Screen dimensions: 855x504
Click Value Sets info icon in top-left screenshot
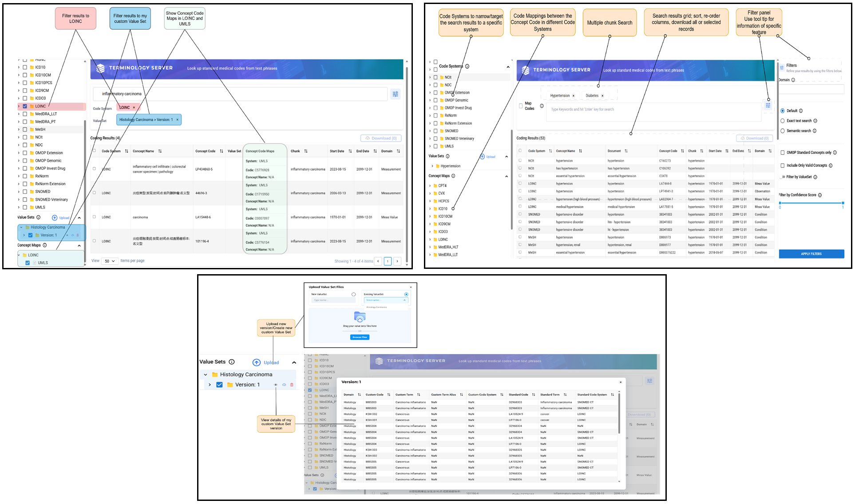[38, 217]
